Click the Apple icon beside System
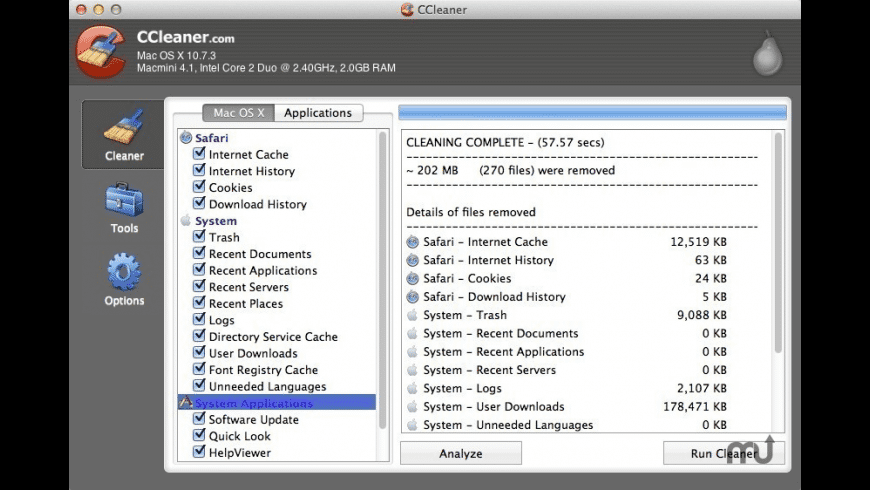870x490 pixels. coord(186,221)
